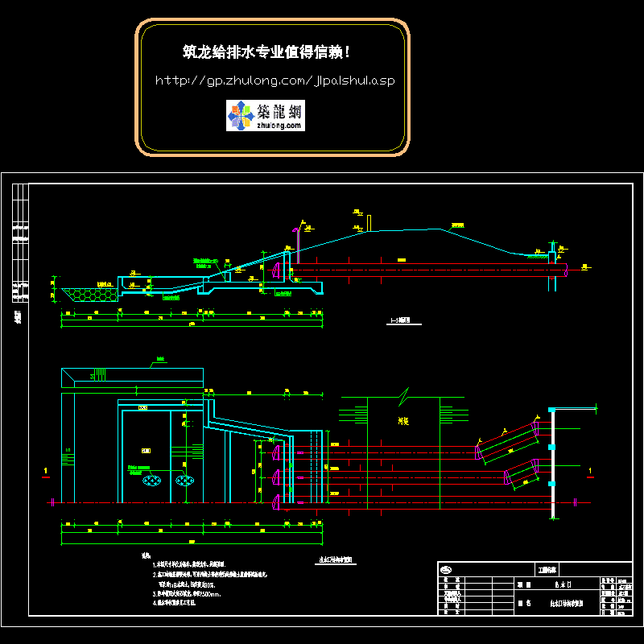Select the right cyan hatched ellipse symbol
This screenshot has width=644, height=644.
(186, 481)
